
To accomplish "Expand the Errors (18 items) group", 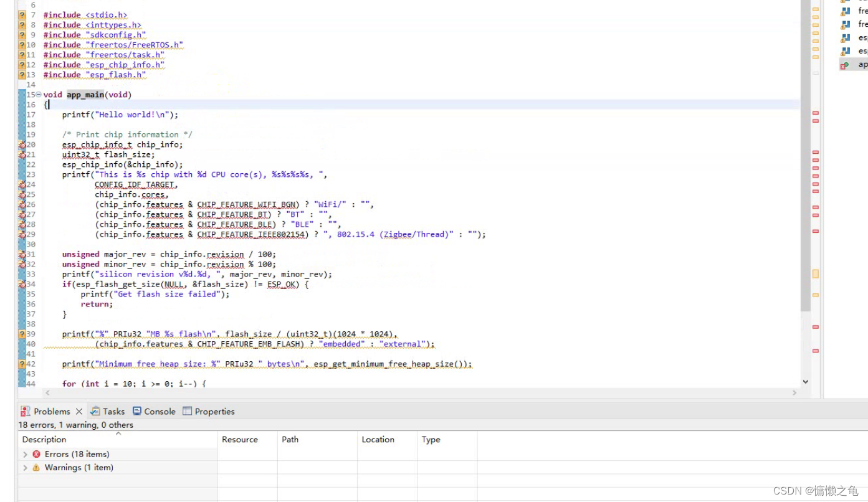I will [x=25, y=454].
